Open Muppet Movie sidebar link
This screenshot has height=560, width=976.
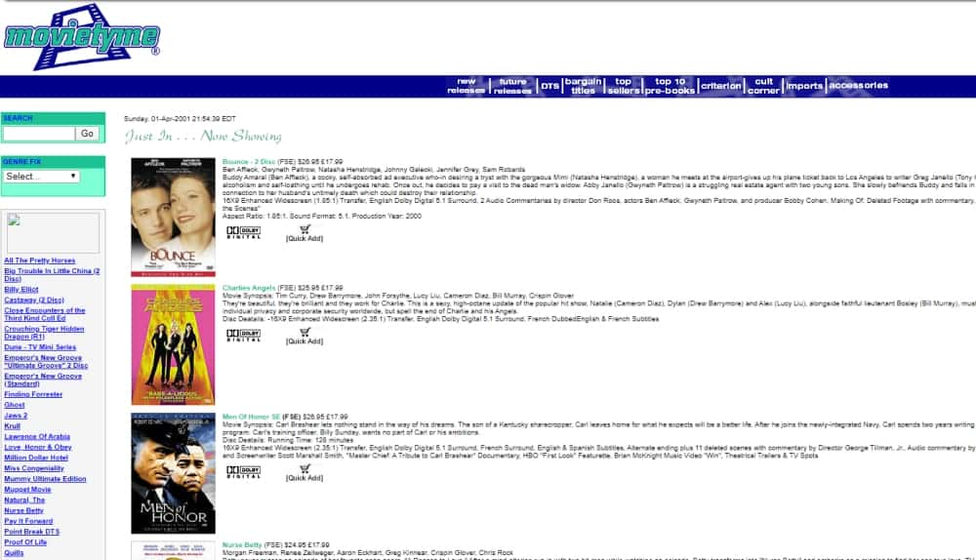click(28, 490)
